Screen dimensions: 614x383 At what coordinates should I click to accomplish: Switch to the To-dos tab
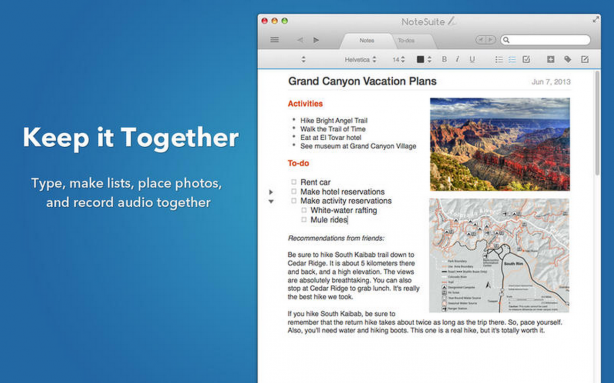click(406, 40)
